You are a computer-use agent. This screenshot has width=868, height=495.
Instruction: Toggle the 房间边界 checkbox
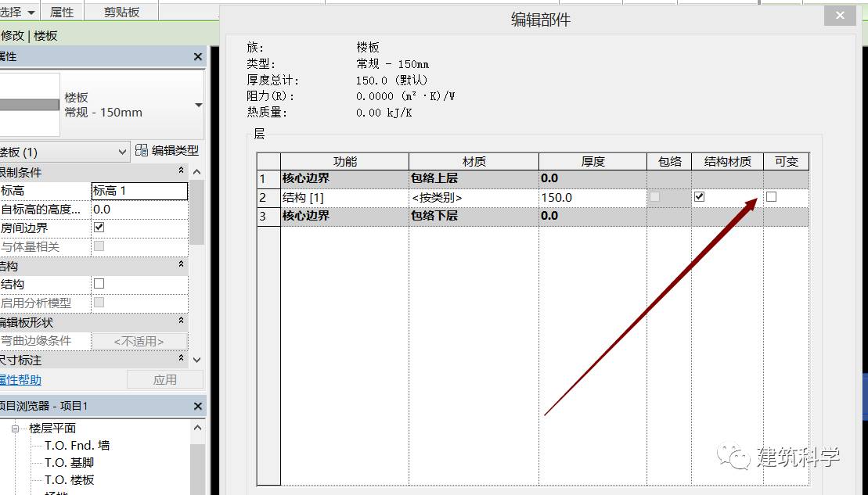pyautogui.click(x=99, y=227)
